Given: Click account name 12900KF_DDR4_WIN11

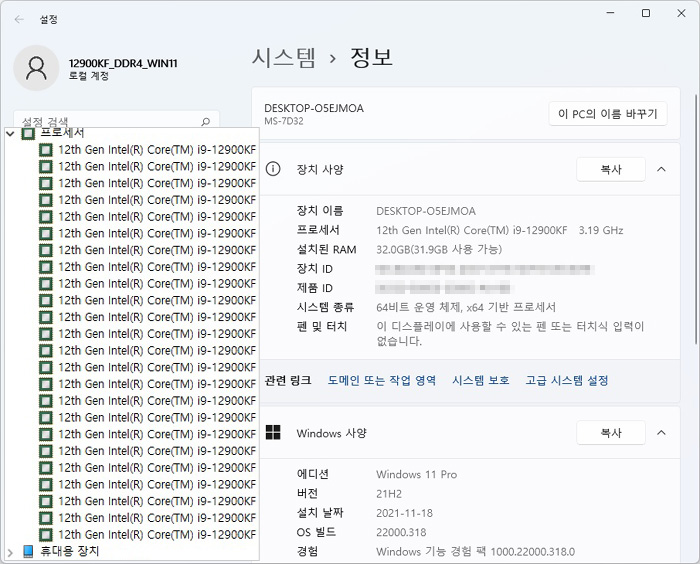Looking at the screenshot, I should pos(123,63).
